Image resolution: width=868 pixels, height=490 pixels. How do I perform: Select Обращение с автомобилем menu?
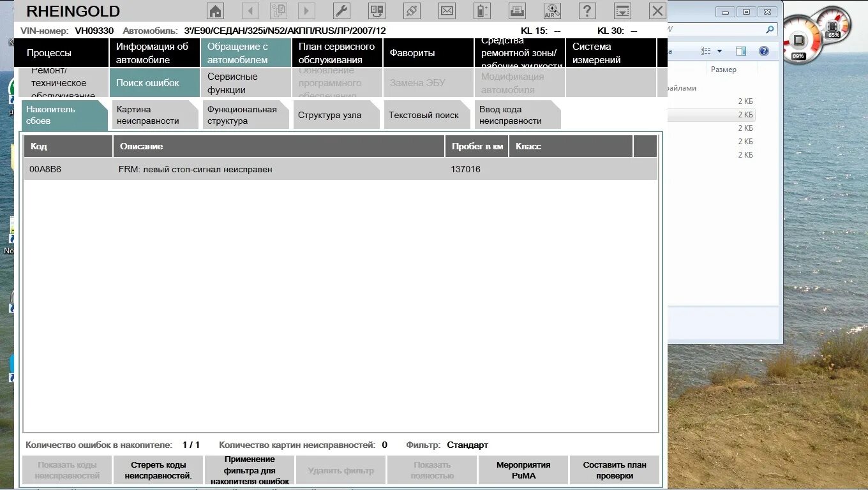point(246,53)
